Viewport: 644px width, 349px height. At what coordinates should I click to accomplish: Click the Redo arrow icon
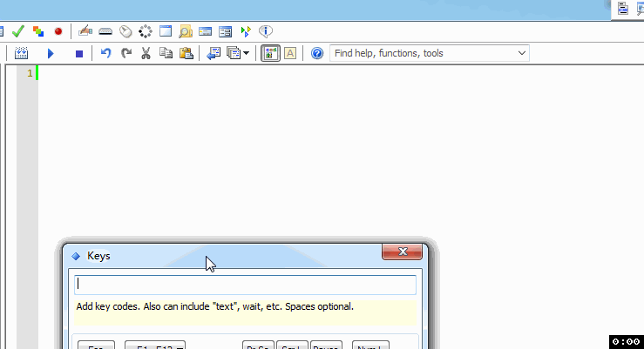[x=126, y=54]
